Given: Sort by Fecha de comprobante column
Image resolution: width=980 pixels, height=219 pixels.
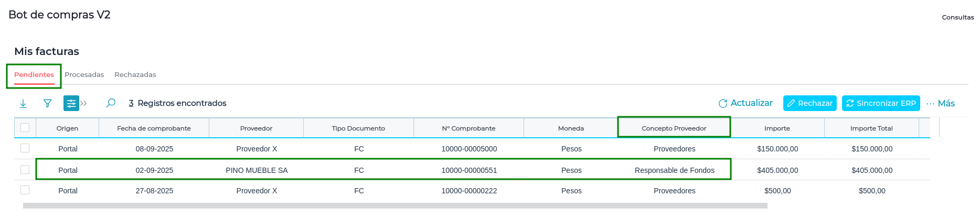Looking at the screenshot, I should [x=154, y=128].
